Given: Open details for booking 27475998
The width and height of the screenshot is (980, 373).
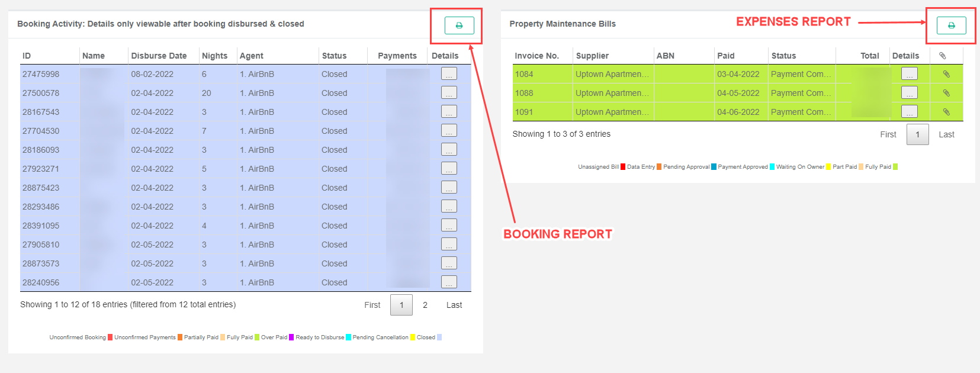Looking at the screenshot, I should (449, 74).
